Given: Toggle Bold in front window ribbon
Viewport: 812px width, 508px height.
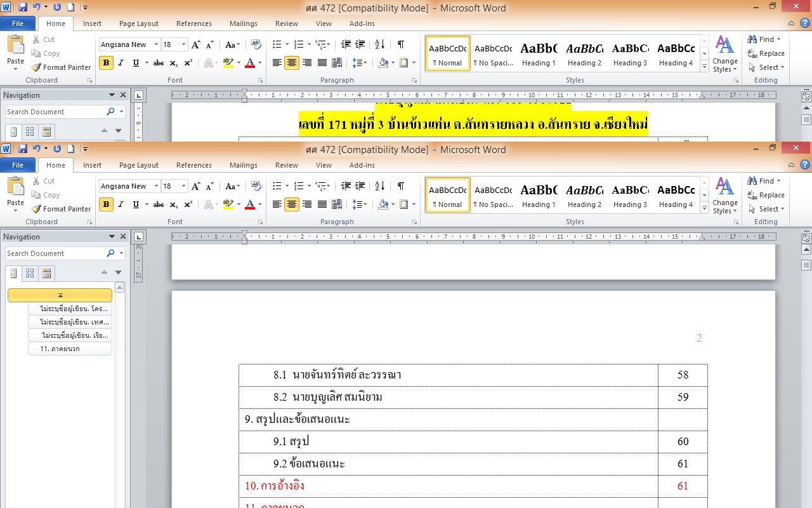Looking at the screenshot, I should [x=106, y=204].
